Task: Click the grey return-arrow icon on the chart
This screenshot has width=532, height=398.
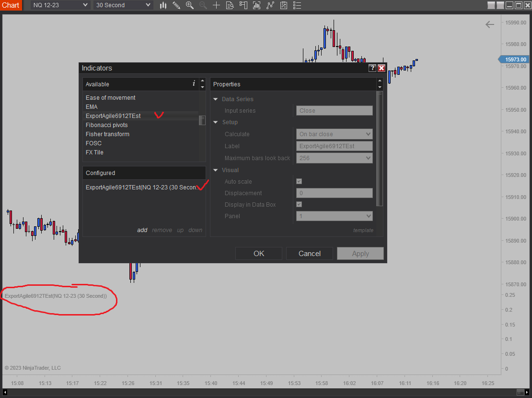Action: [490, 24]
